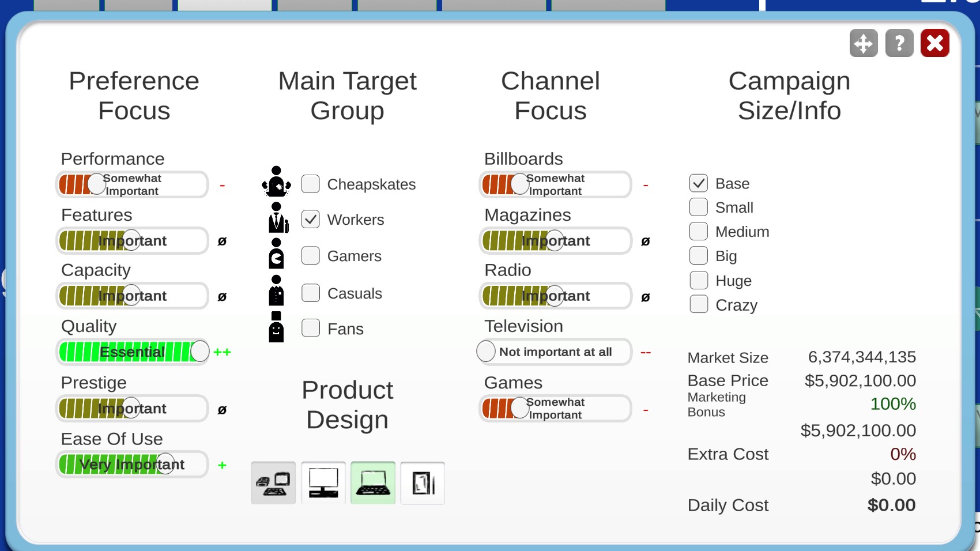Click the Base Price value $5,902,100.00
Screen dimensions: 980x551
[860, 380]
